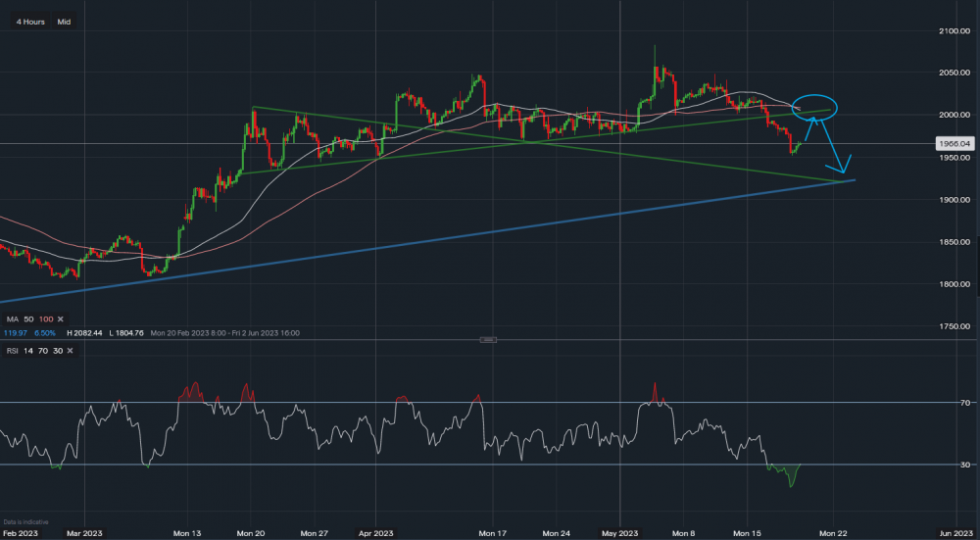
Task: Click the RSI 70 overbought setting
Action: [42, 350]
